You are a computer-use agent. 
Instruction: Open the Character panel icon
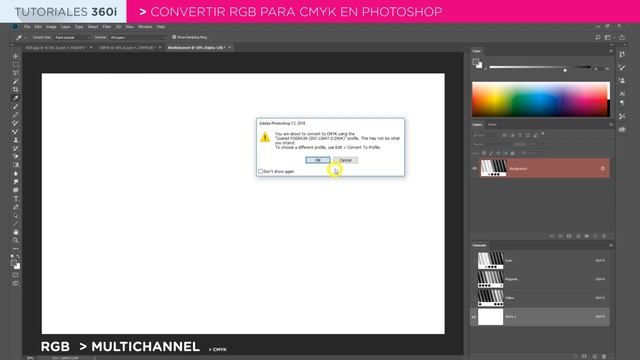(x=622, y=93)
